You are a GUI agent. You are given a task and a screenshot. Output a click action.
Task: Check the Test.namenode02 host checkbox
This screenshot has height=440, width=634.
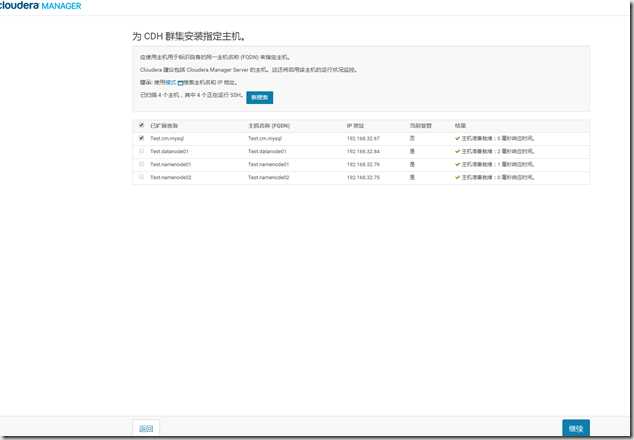pyautogui.click(x=141, y=177)
